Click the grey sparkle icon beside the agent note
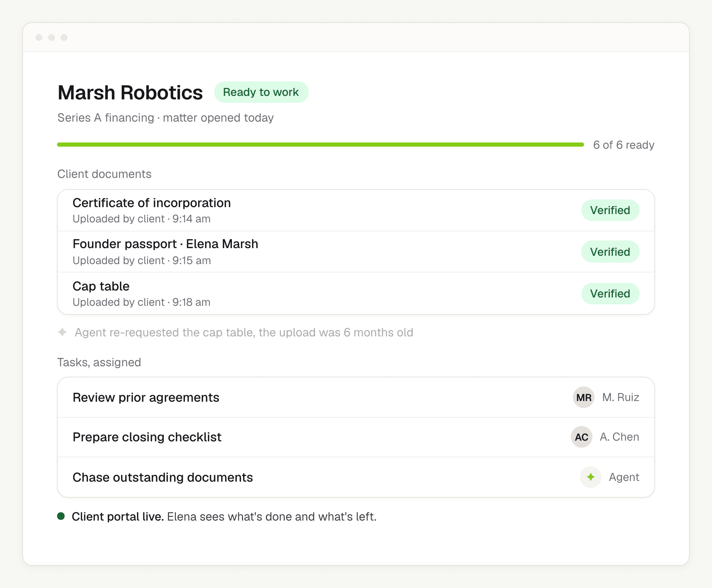The width and height of the screenshot is (712, 588). 62,332
